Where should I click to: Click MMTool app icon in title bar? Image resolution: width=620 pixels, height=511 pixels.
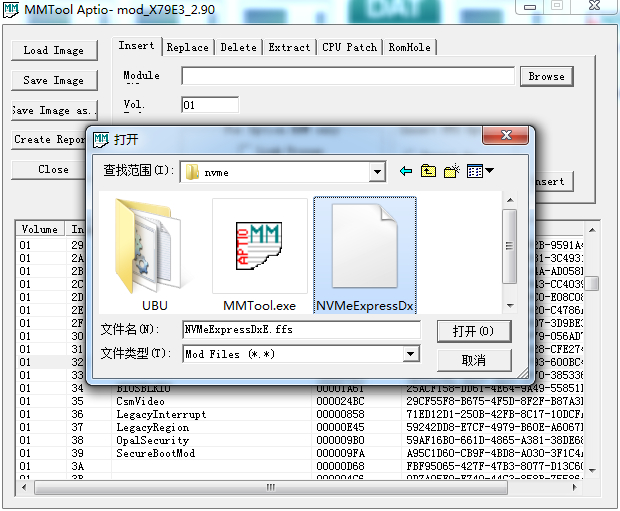click(x=11, y=9)
